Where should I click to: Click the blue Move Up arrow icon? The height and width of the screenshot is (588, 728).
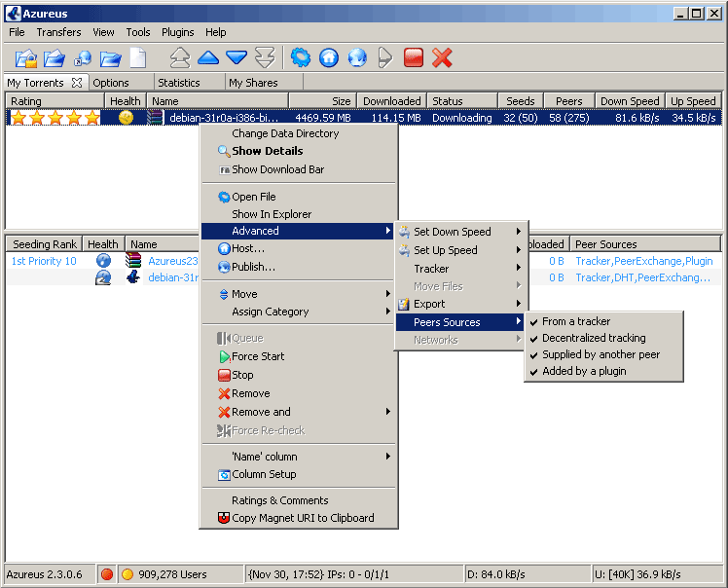(x=208, y=57)
